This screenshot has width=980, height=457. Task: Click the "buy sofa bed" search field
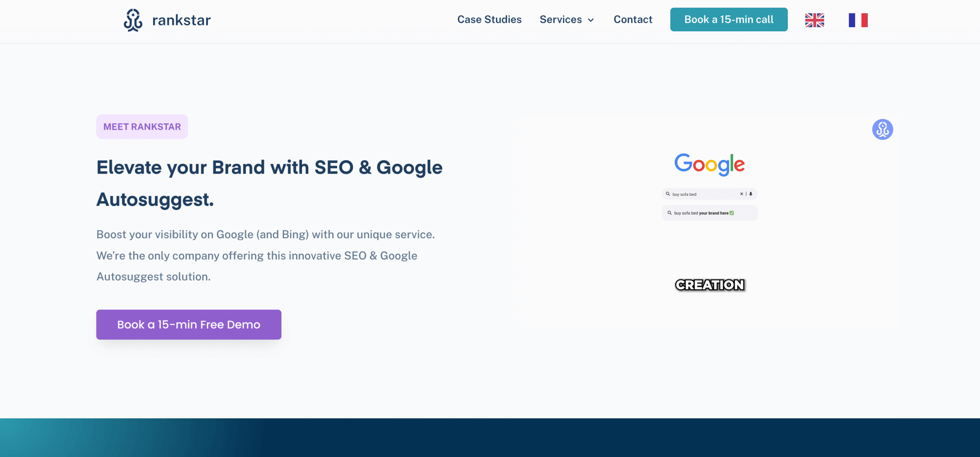pos(704,194)
